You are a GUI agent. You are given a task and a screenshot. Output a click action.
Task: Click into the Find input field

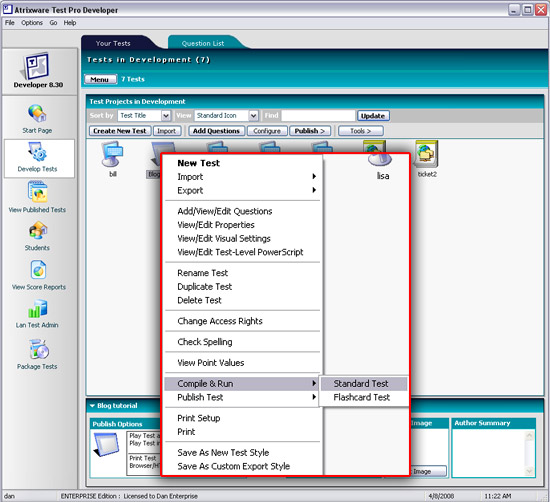click(x=318, y=115)
